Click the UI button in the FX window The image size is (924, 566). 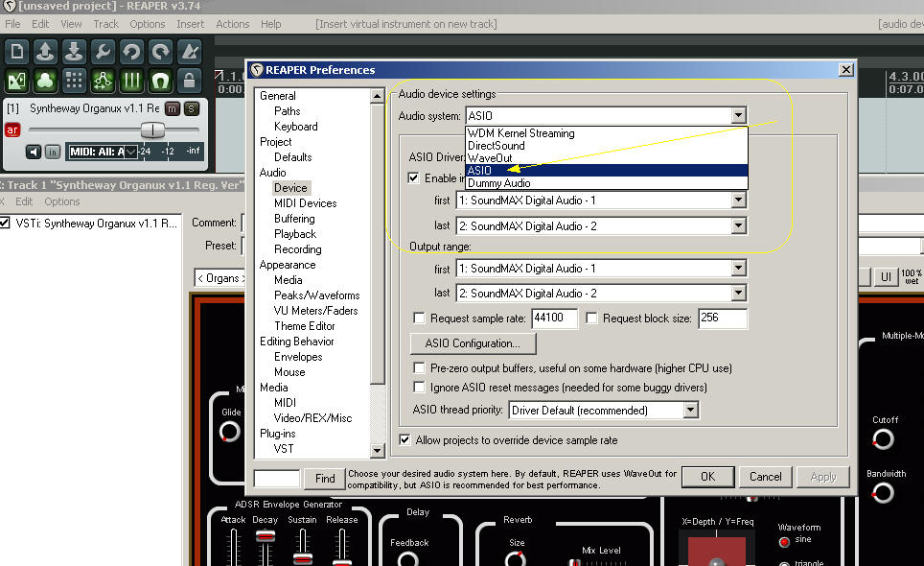(x=886, y=277)
